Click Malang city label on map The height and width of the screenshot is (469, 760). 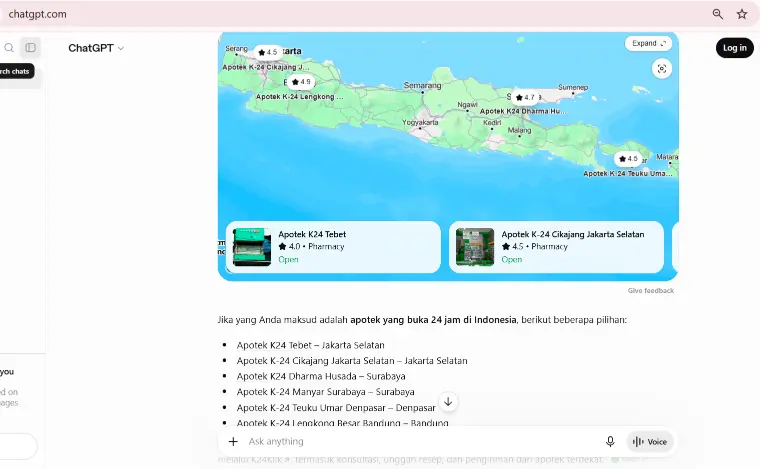click(519, 130)
